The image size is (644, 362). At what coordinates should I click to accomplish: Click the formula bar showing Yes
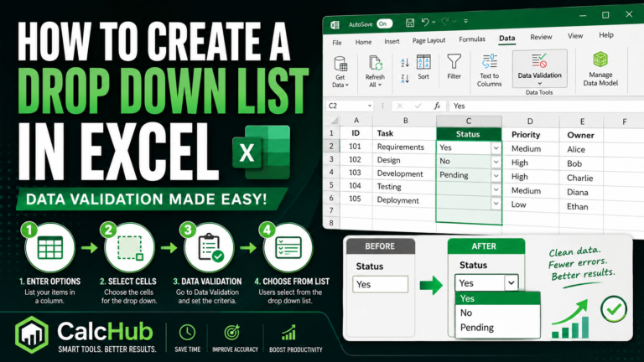click(546, 106)
